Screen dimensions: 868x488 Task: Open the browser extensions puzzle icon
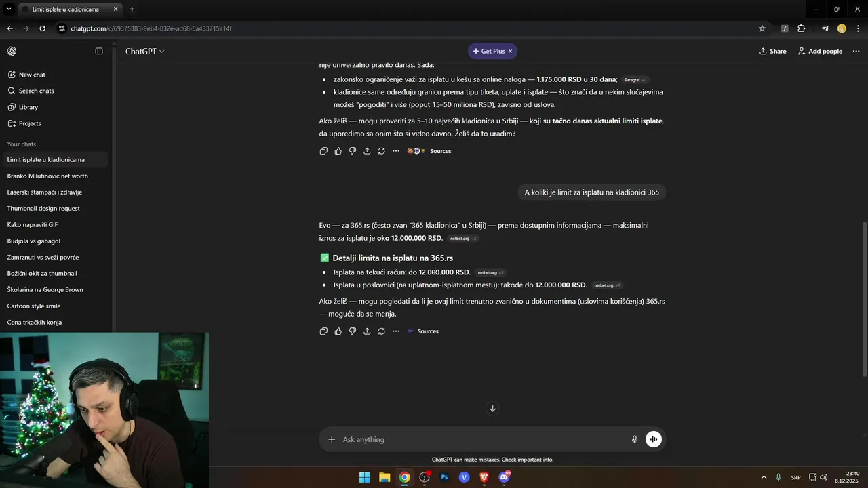(x=802, y=28)
